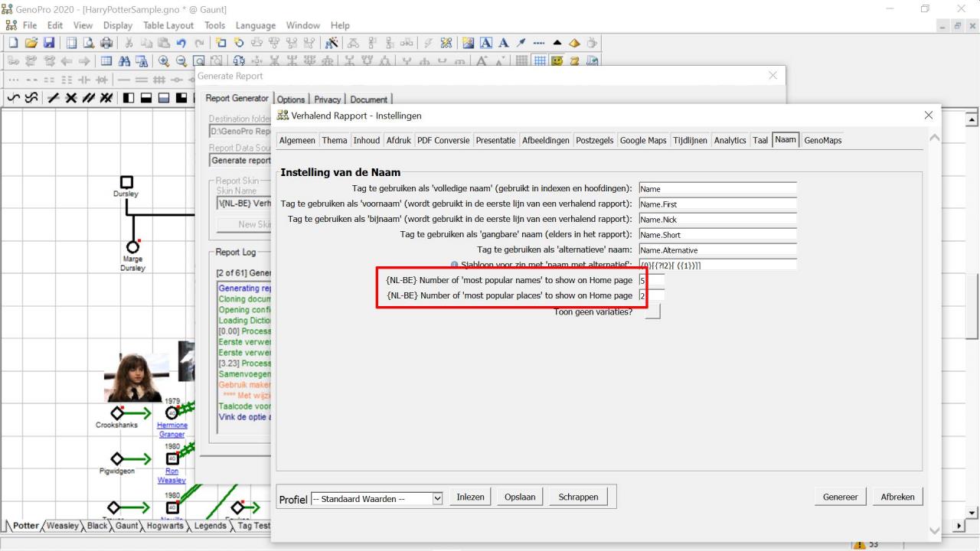Toggle the 'Toon geen variaties?' checkbox
The width and height of the screenshot is (980, 551).
tap(652, 311)
